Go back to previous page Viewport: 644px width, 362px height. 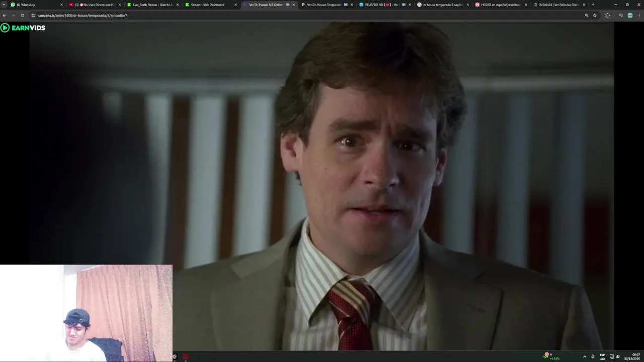[x=4, y=16]
